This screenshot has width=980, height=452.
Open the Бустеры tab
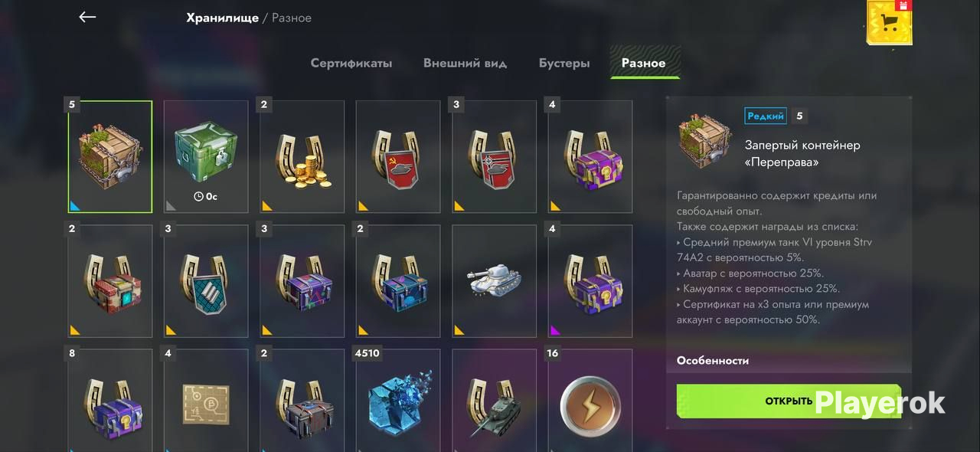564,63
